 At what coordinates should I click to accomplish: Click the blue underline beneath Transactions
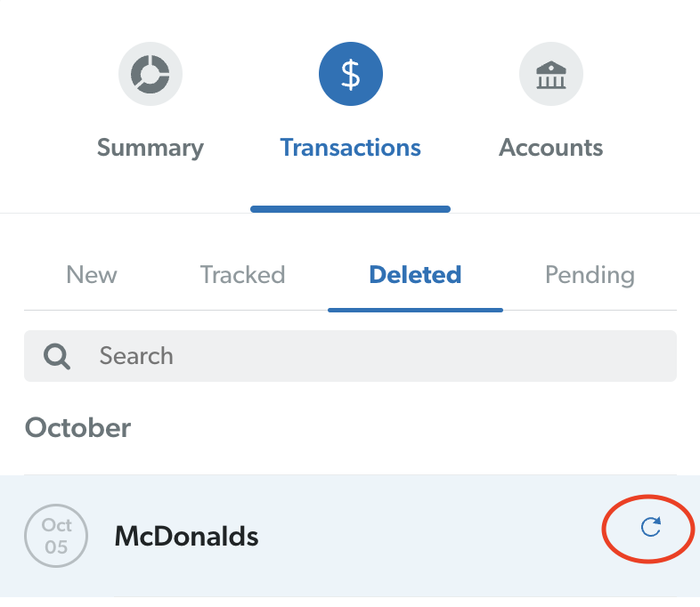pos(351,209)
